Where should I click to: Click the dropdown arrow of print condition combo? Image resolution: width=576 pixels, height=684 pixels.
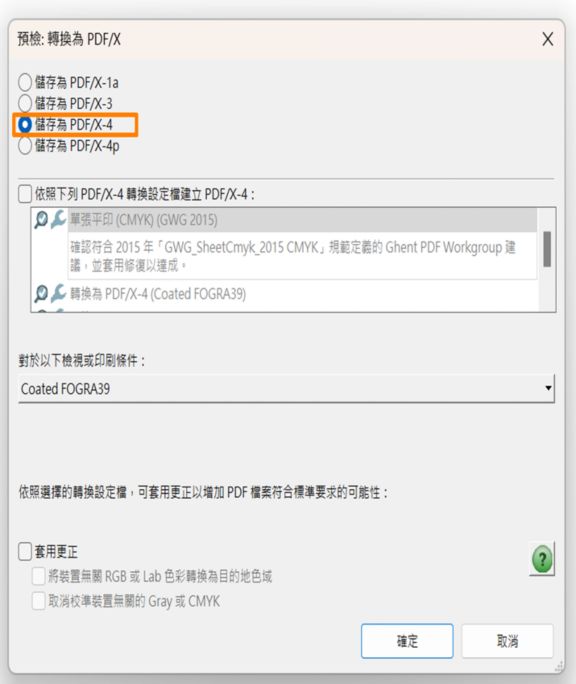coord(548,388)
